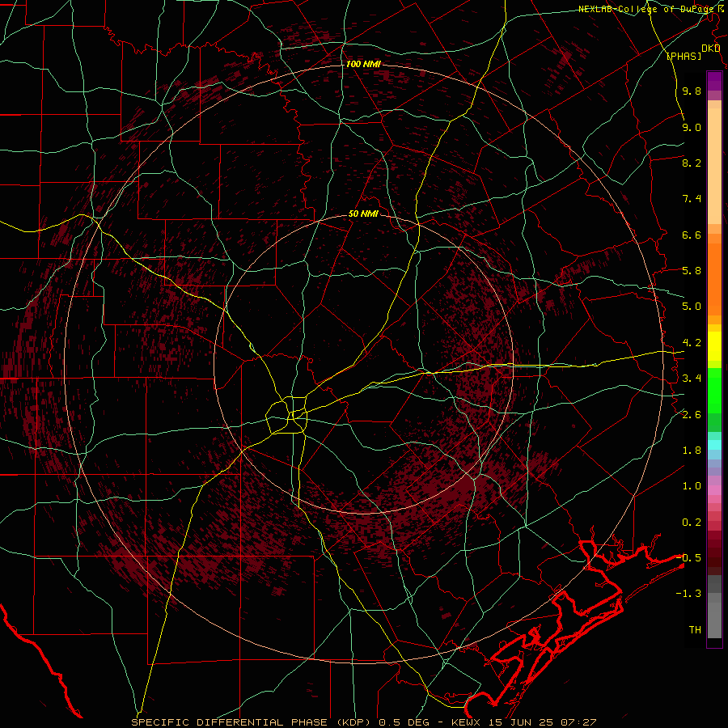Click the -0.5 value on the scale
728x728 pixels.
click(x=688, y=558)
